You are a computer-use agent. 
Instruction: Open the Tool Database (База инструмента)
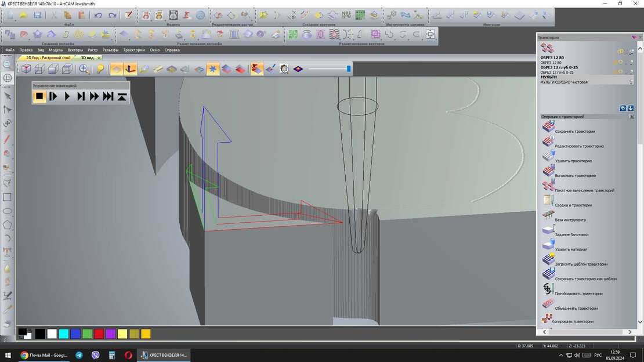(548, 215)
